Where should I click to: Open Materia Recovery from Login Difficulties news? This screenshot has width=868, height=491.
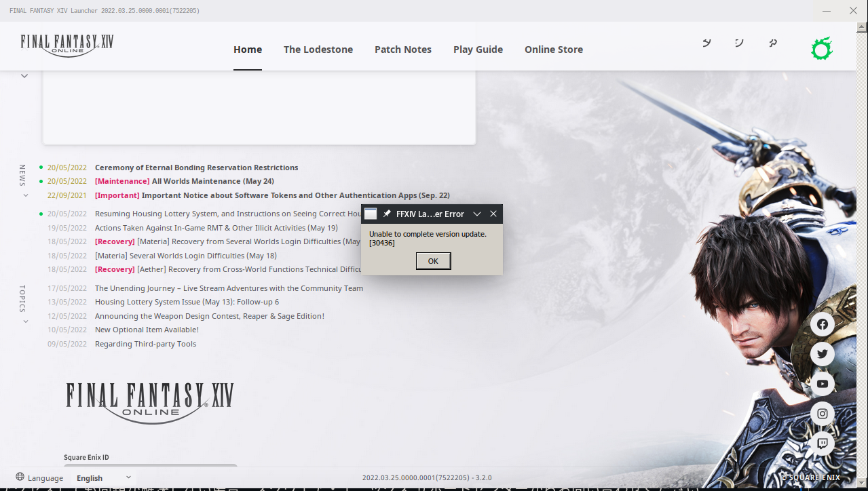[228, 241]
